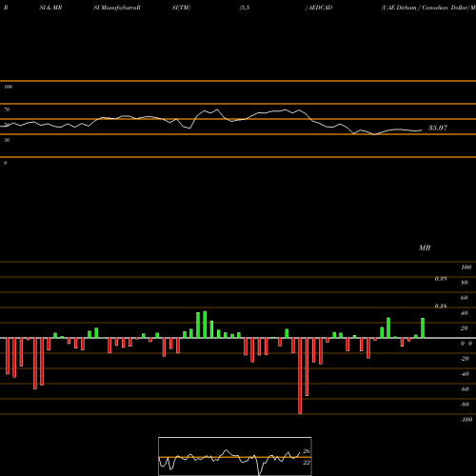This screenshot has height=476, width=476.
Task: Click the 80 axis label on the MR chart
Action: 465,283
